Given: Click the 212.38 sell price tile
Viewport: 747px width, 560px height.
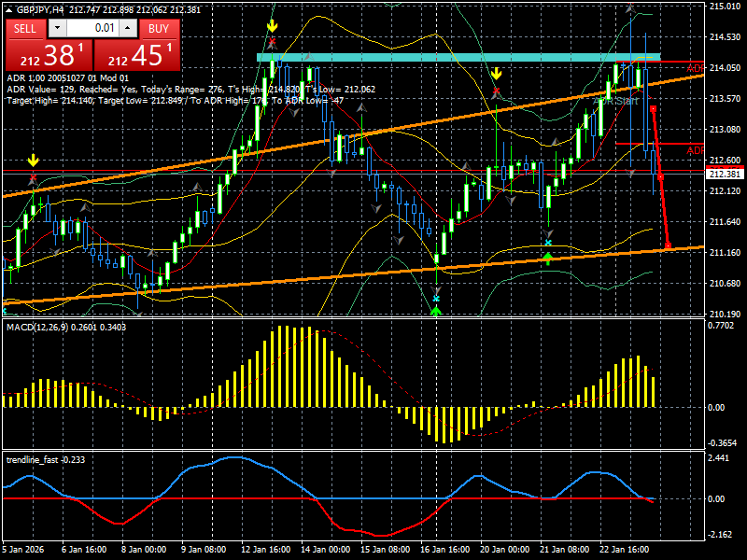Looking at the screenshot, I should (49, 55).
